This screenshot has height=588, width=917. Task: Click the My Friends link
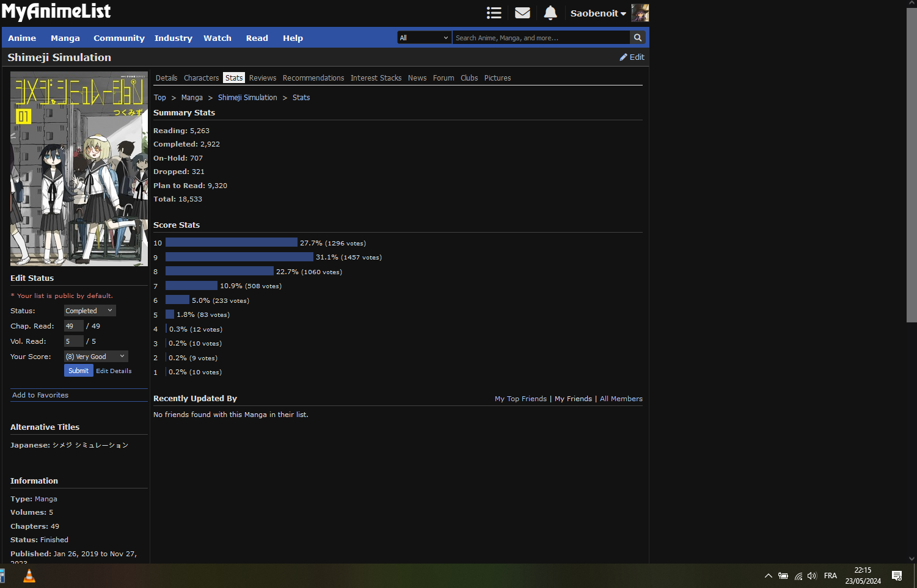pyautogui.click(x=573, y=399)
